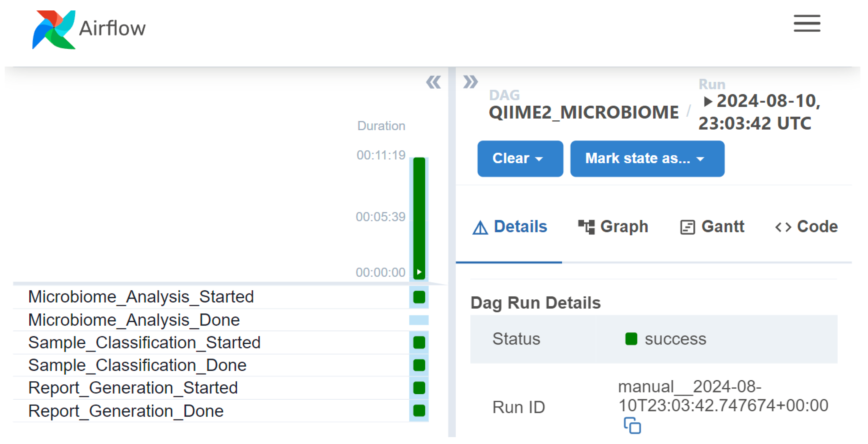The height and width of the screenshot is (444, 868).
Task: Select the Sample_Classification_Done task row label
Action: [x=137, y=365]
